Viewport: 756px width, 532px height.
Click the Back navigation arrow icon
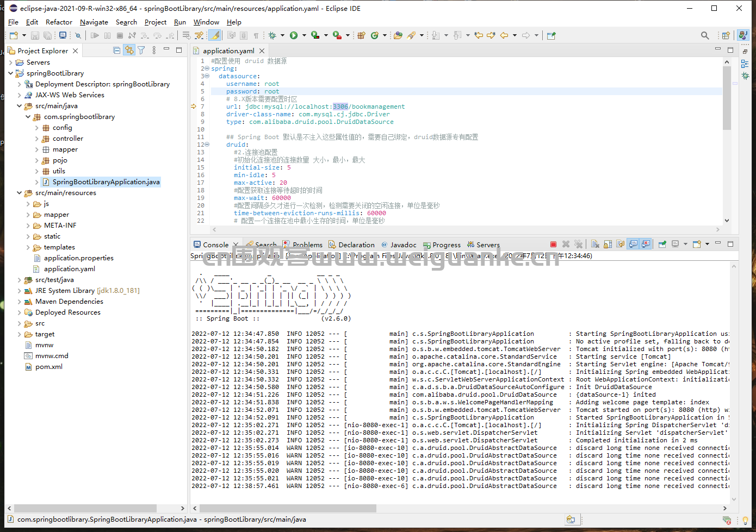[504, 35]
